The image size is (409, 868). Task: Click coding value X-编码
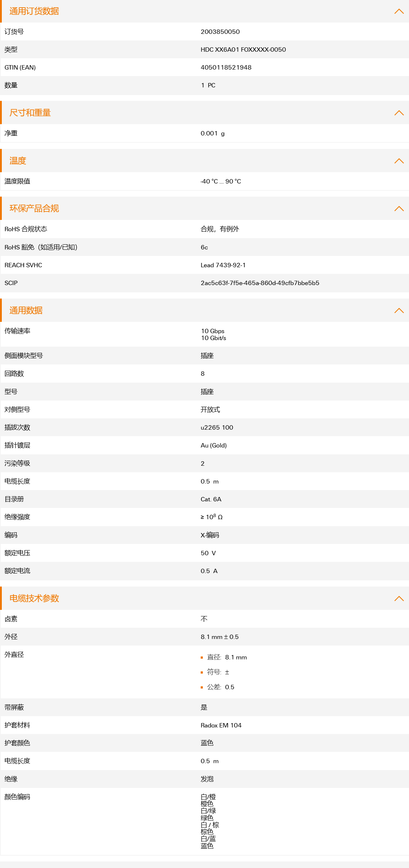click(210, 535)
